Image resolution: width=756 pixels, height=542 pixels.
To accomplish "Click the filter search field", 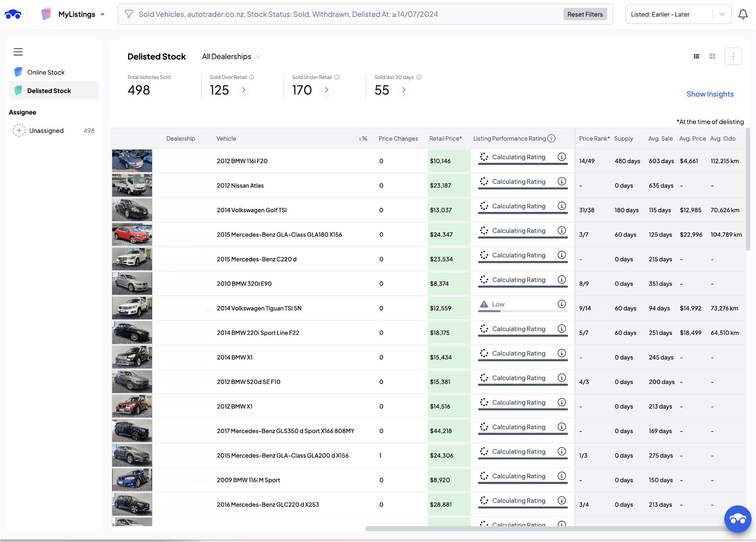I will (365, 14).
